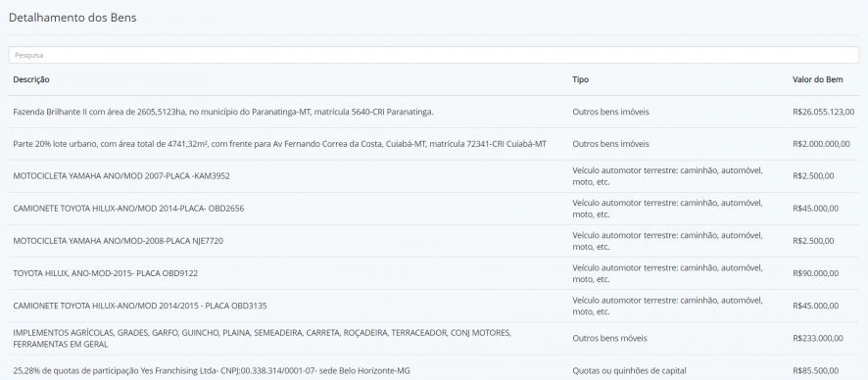The image size is (868, 380).
Task: Click the Pesquisa search field
Action: point(433,55)
